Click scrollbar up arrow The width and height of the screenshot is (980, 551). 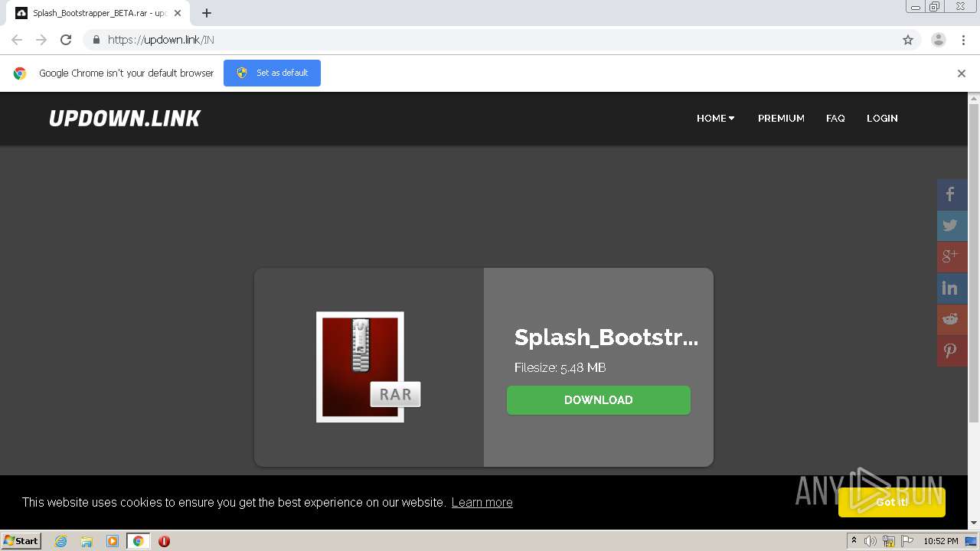974,98
